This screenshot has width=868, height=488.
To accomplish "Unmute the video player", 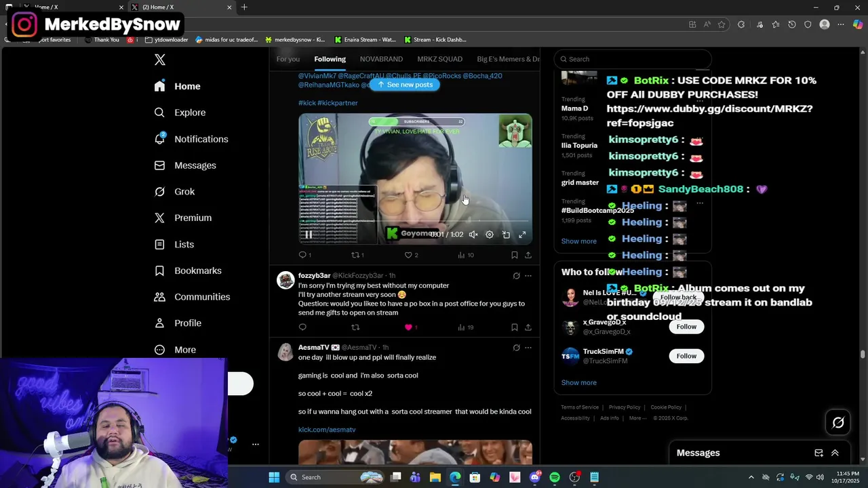I will (473, 235).
